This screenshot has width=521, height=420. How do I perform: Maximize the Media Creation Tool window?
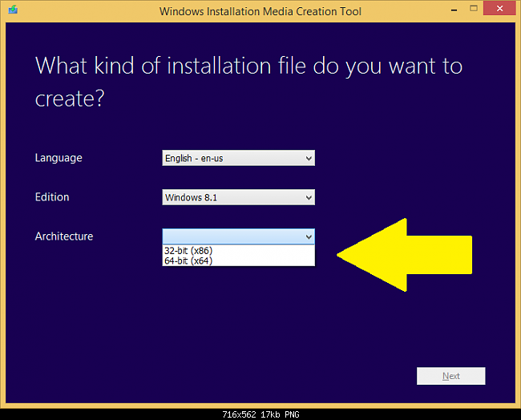tap(474, 9)
